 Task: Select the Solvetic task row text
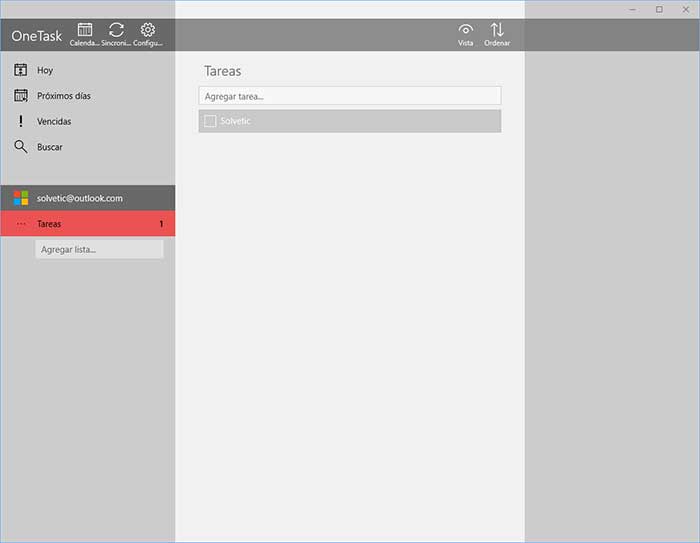point(235,121)
